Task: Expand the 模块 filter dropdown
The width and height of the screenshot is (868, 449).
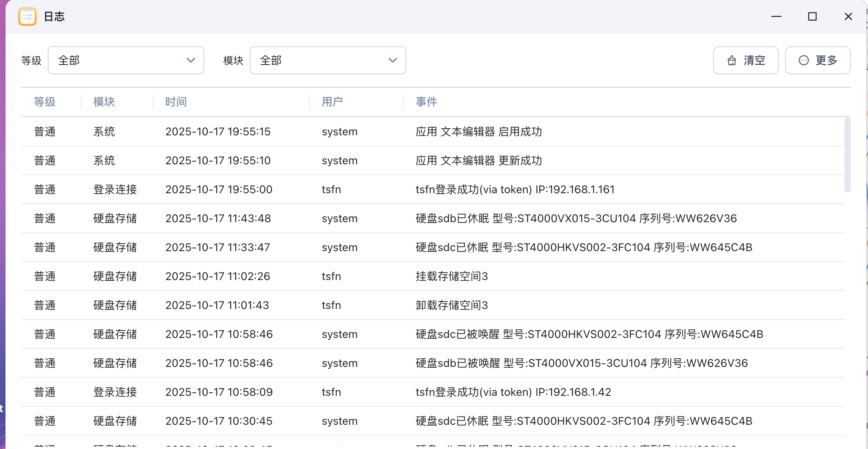Action: [x=328, y=60]
